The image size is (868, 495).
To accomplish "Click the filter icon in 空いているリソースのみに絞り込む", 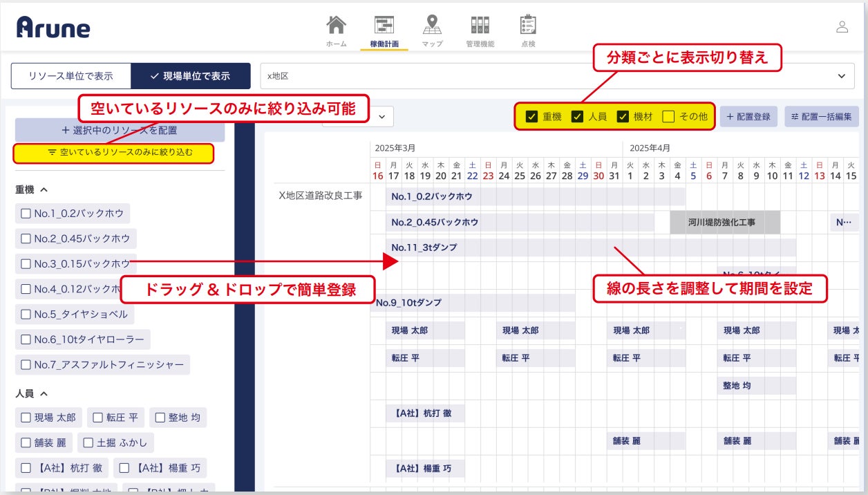I will tap(52, 152).
